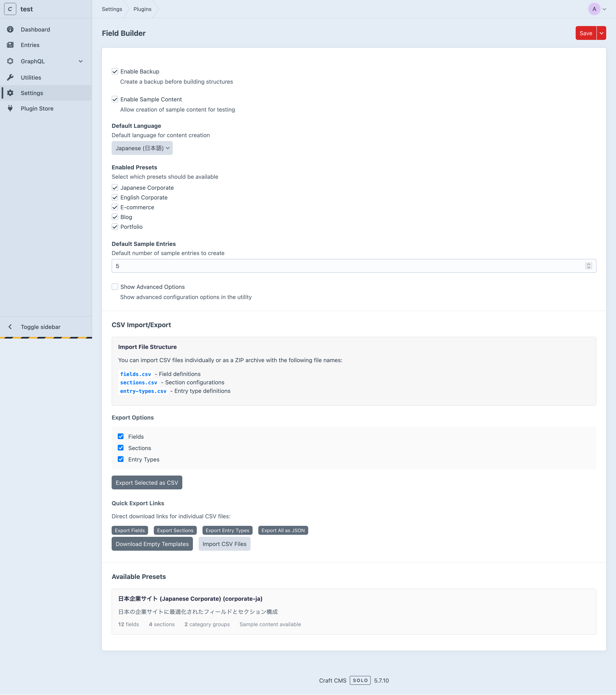
Task: Uncheck the Enable Backup checkbox
Action: (x=115, y=71)
